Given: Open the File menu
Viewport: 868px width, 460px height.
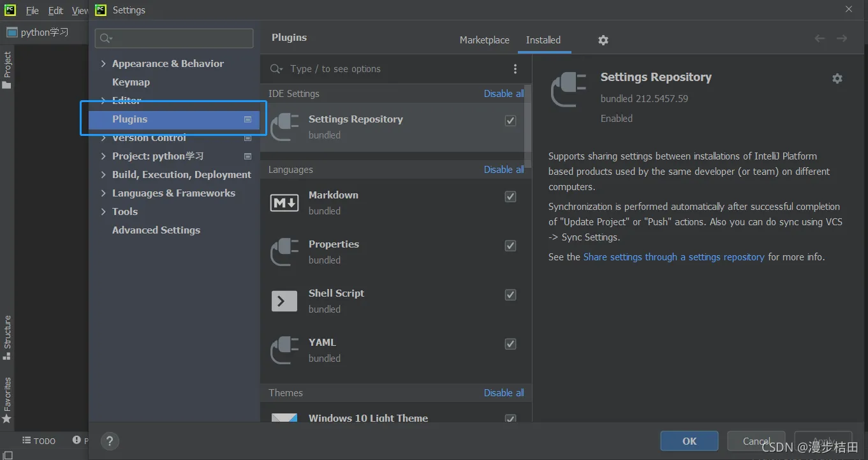Looking at the screenshot, I should point(32,10).
